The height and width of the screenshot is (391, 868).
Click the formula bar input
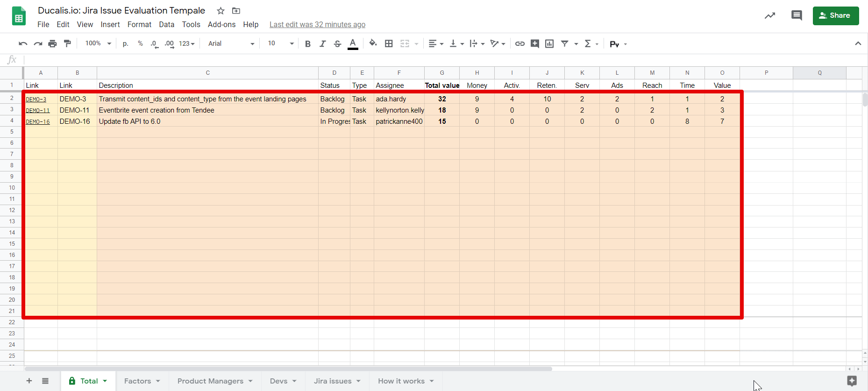click(x=420, y=59)
